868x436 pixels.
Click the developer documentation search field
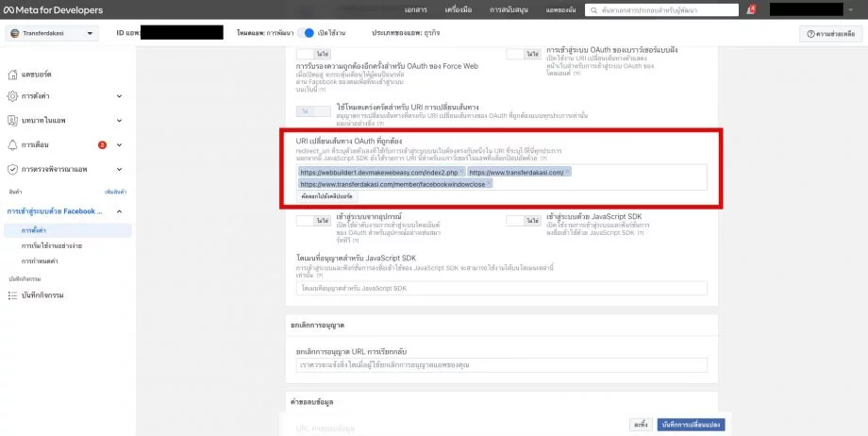(x=661, y=10)
